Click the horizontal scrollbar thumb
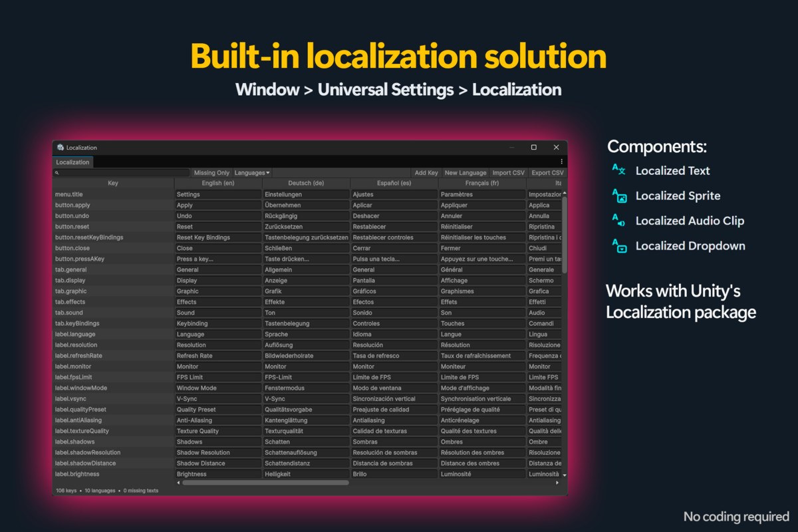Image resolution: width=798 pixels, height=532 pixels. pos(265,483)
